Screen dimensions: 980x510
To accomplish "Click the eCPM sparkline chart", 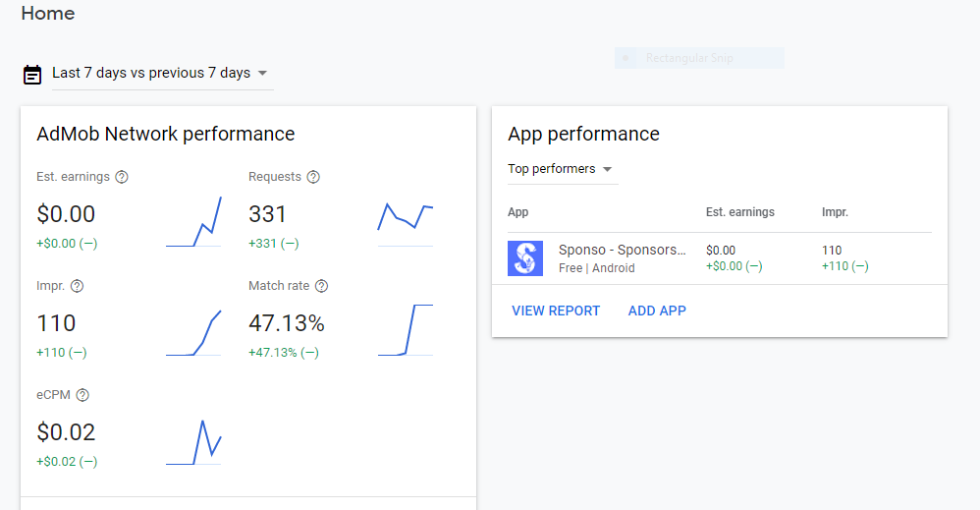I will click(x=193, y=442).
